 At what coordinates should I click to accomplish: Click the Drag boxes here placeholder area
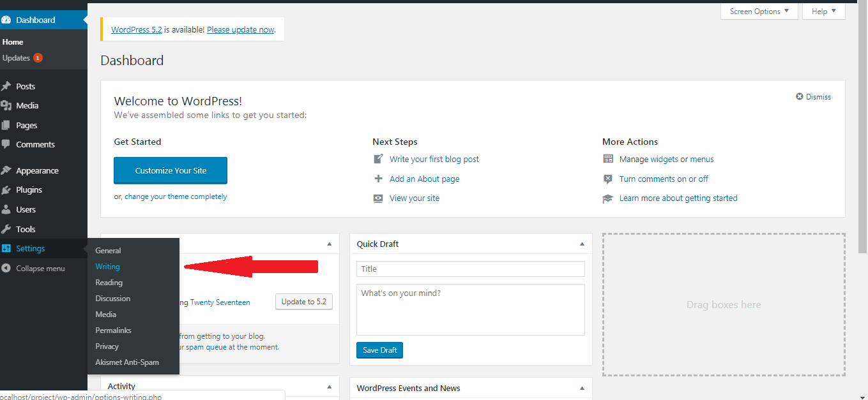coord(724,304)
